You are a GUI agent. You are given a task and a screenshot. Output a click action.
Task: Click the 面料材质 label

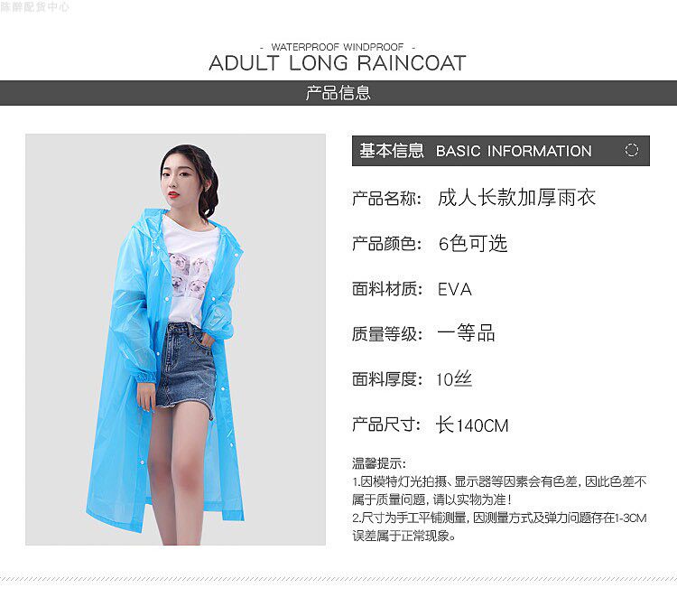pyautogui.click(x=387, y=289)
